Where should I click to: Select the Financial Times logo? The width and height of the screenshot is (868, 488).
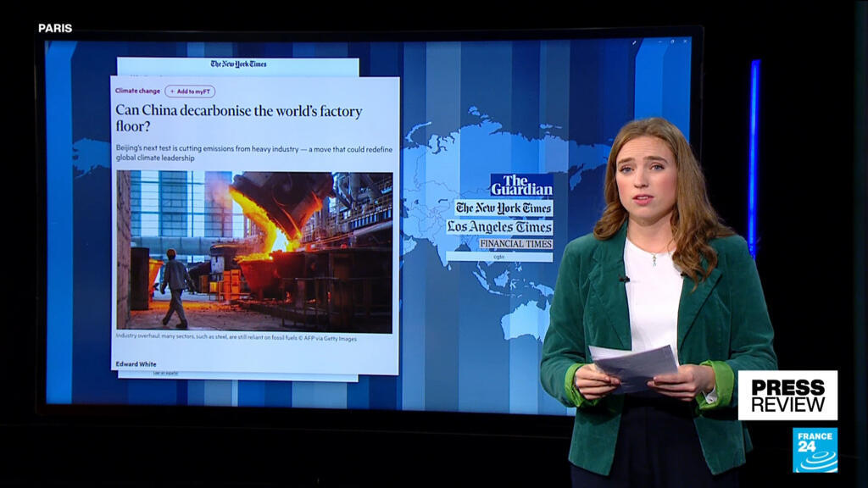(x=515, y=243)
